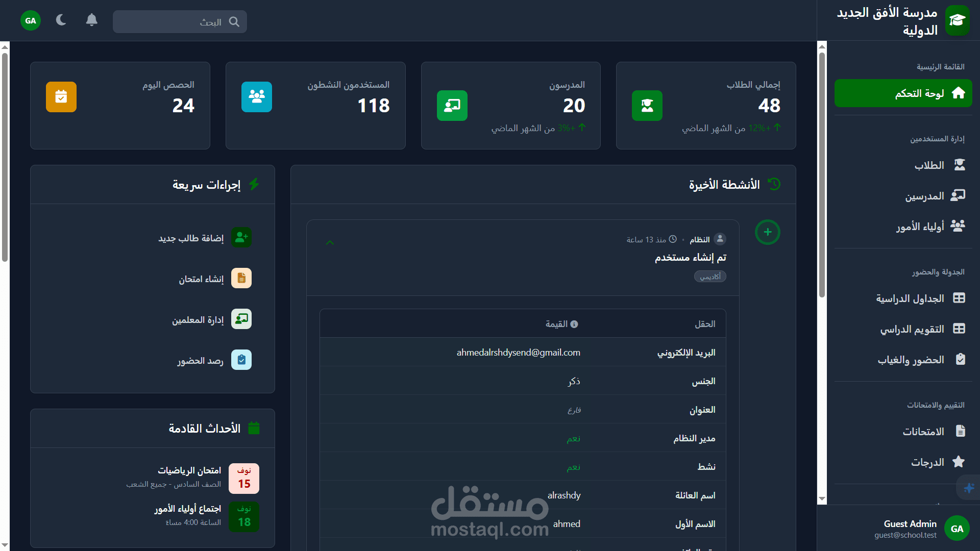The width and height of the screenshot is (980, 551).
Task: Open the Dashboard (لوحة التحكم) menu item
Action: pyautogui.click(x=903, y=93)
